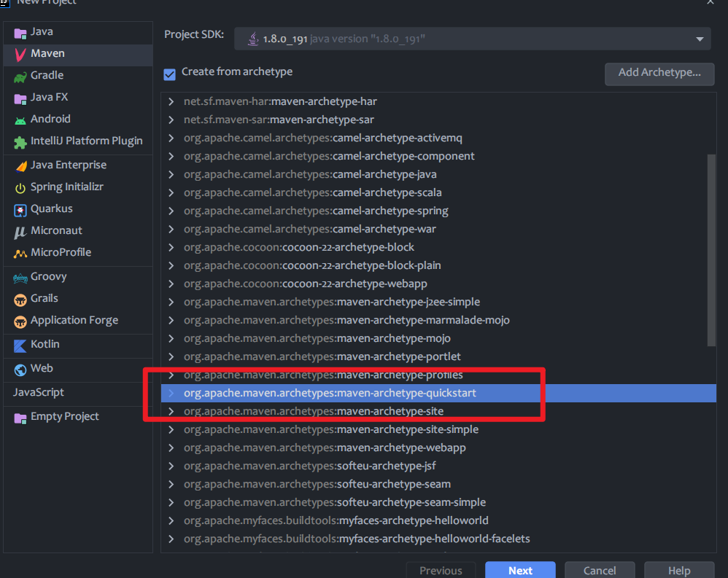The height and width of the screenshot is (578, 728).
Task: Select Gradle project type
Action: (78, 76)
